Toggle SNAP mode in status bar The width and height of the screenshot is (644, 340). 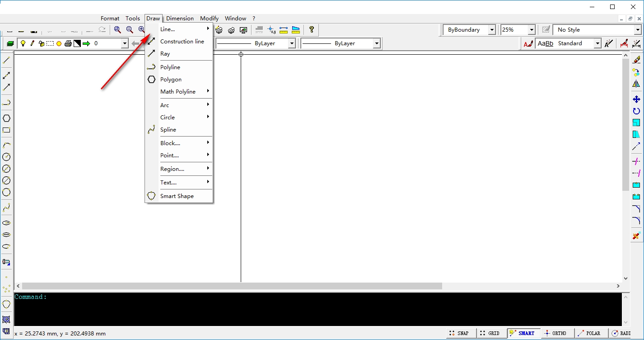459,333
